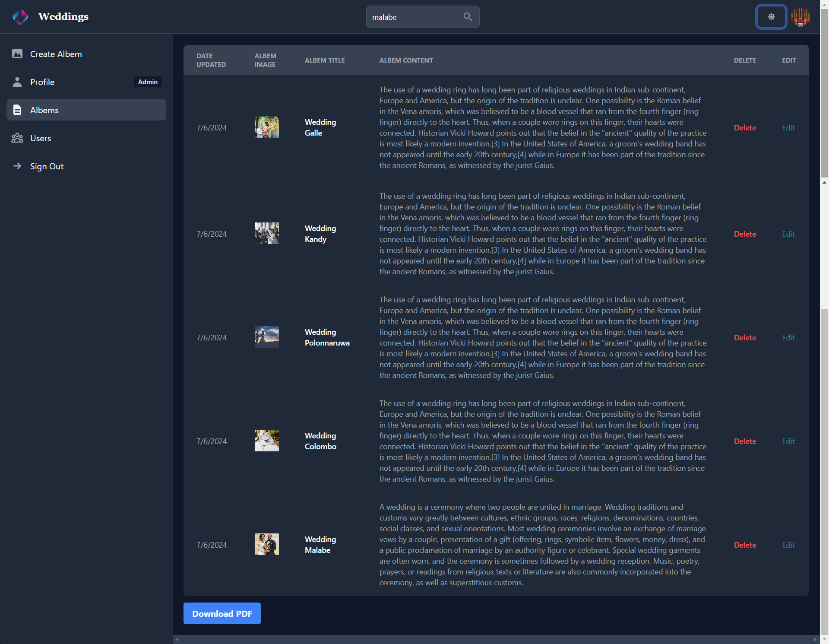
Task: Open the Users section from the sidebar
Action: tap(40, 138)
